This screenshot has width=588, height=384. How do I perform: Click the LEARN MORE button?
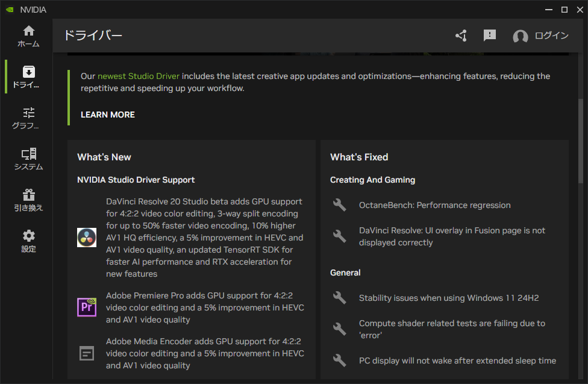point(108,115)
